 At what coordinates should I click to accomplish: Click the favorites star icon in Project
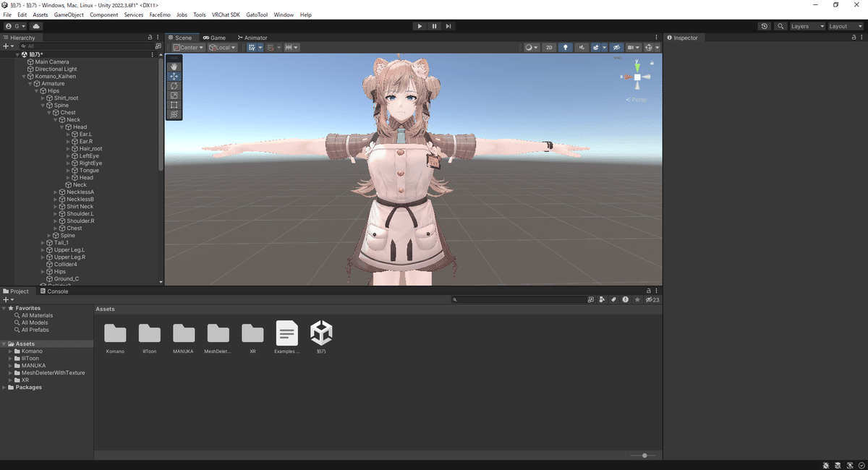click(637, 299)
